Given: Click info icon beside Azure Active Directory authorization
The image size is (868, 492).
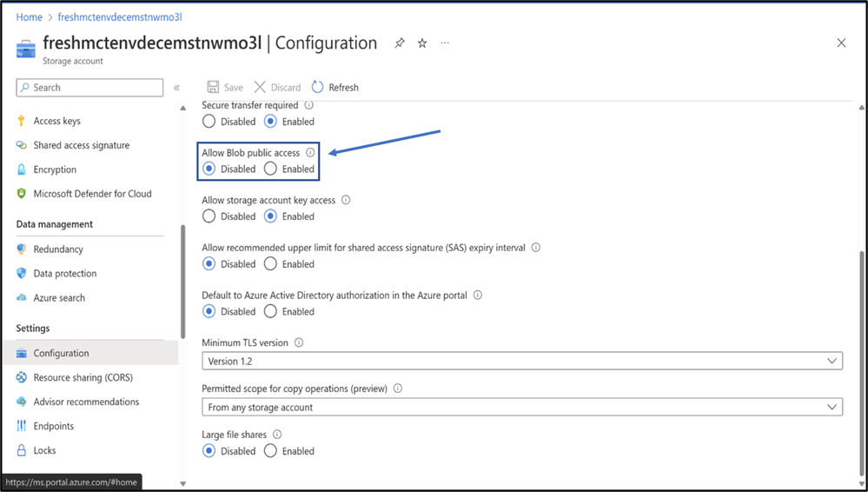Looking at the screenshot, I should (x=478, y=296).
